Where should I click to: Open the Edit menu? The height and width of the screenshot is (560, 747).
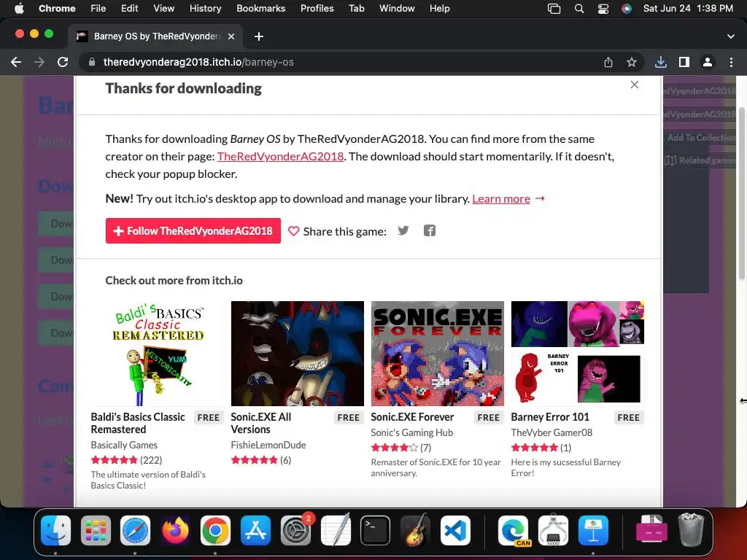[x=129, y=8]
